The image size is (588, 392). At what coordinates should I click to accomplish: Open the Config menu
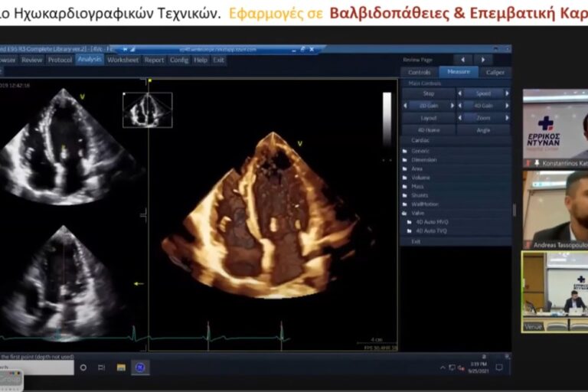click(179, 60)
